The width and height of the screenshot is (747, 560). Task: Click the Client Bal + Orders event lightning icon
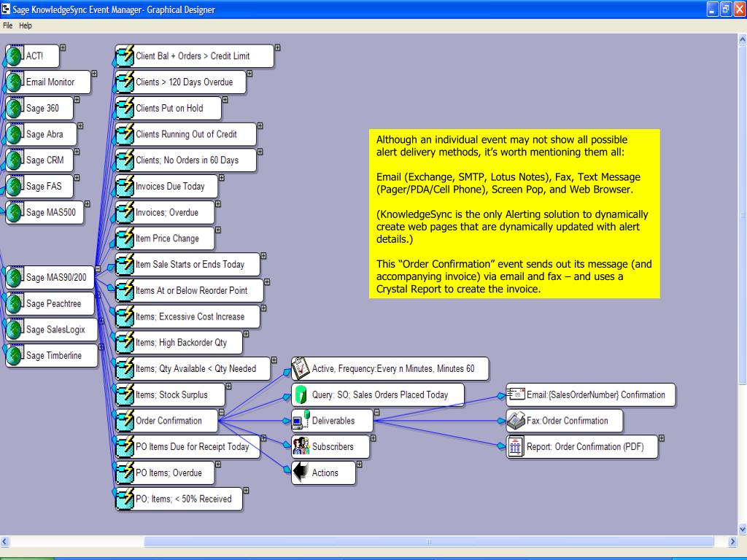pyautogui.click(x=125, y=55)
